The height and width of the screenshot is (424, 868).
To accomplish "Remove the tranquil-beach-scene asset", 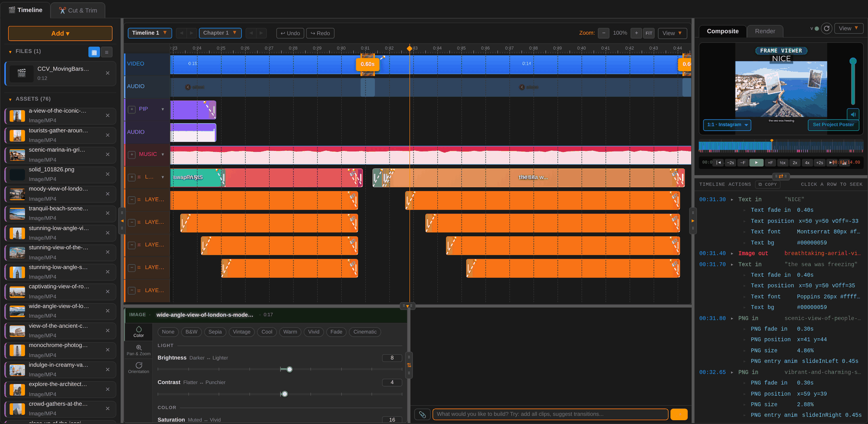I will (x=107, y=213).
